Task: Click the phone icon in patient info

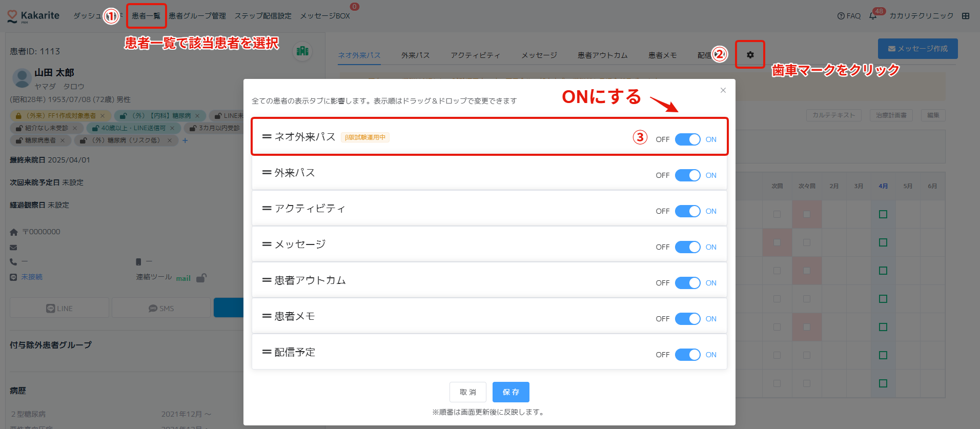Action: pos(13,262)
